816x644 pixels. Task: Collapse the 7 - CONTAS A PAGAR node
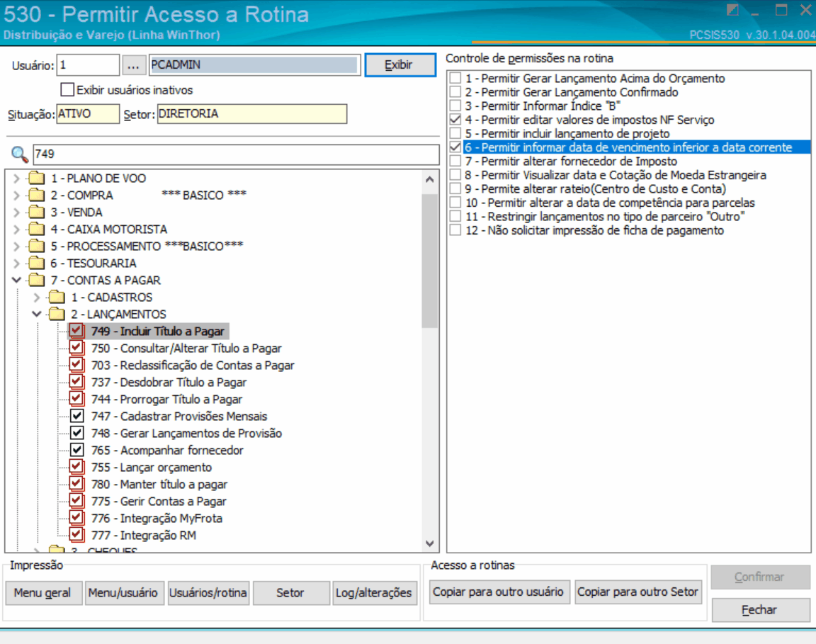(17, 280)
